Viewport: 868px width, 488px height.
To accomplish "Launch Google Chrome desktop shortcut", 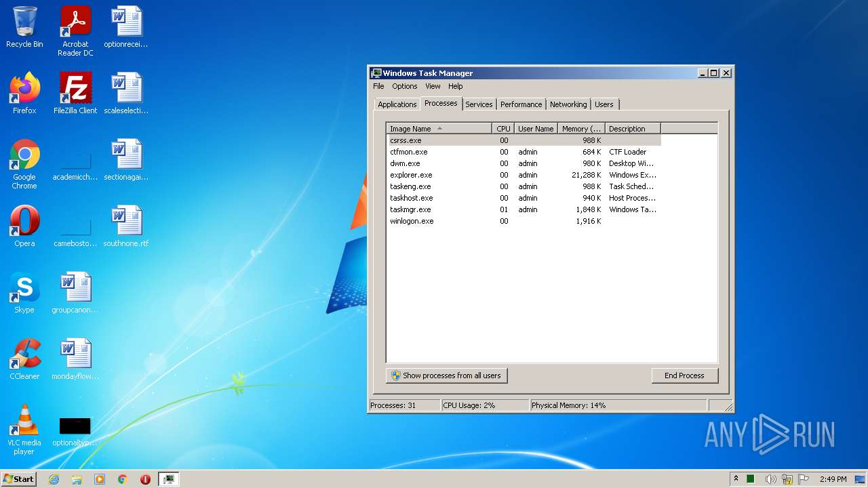I will [x=24, y=164].
